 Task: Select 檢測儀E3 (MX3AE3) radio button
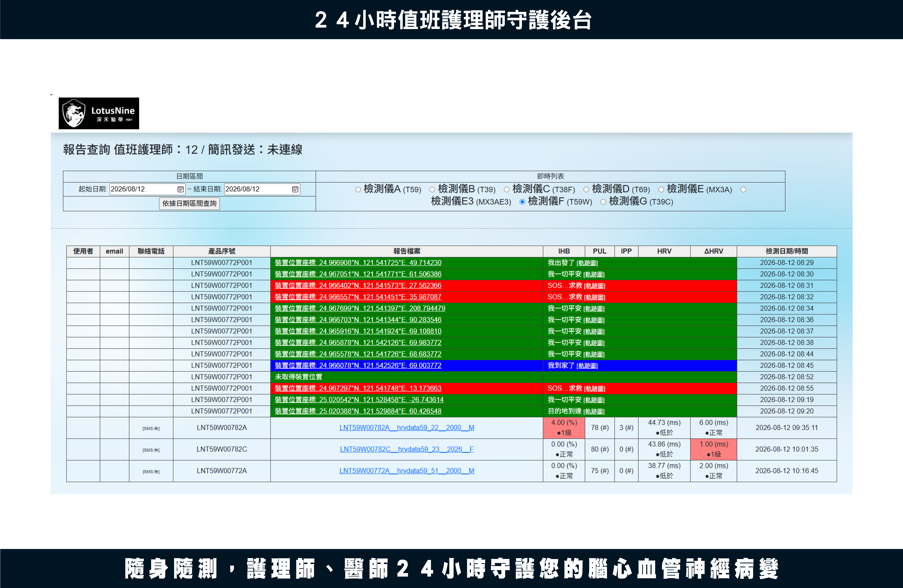tap(743, 190)
